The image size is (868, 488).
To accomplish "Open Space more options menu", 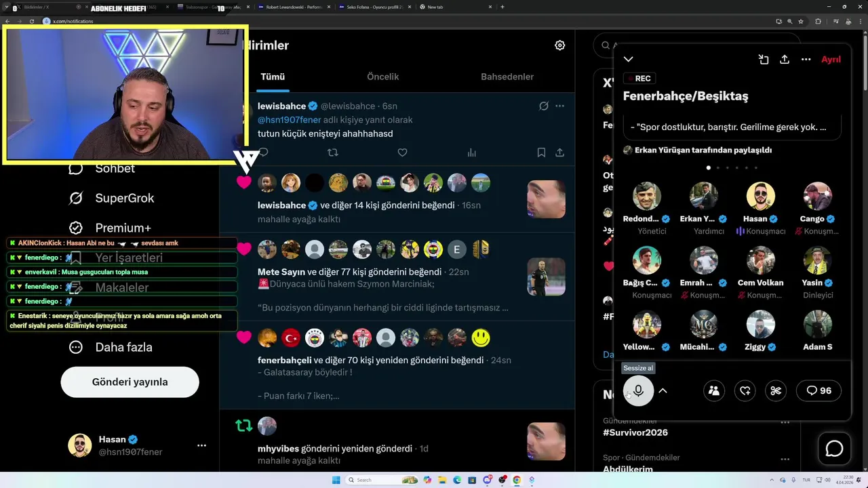I will click(x=806, y=60).
